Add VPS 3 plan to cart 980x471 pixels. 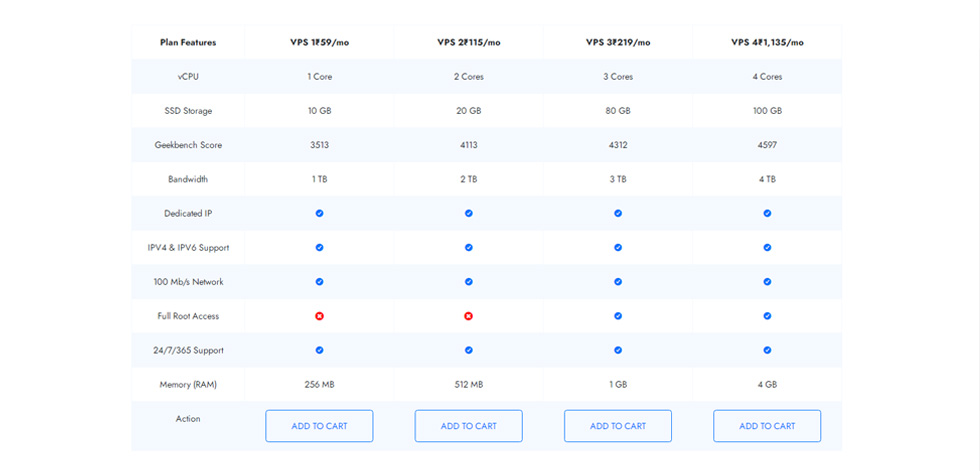(x=618, y=426)
